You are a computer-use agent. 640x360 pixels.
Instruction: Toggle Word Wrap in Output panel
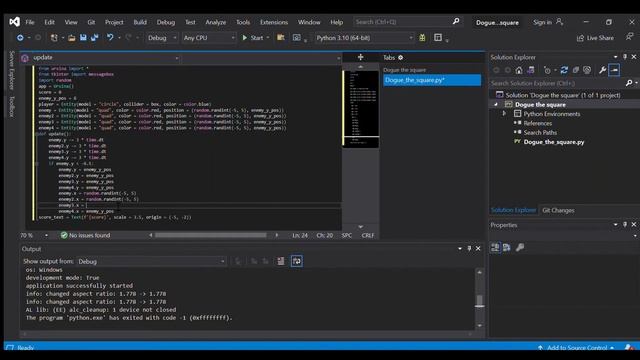click(x=297, y=261)
